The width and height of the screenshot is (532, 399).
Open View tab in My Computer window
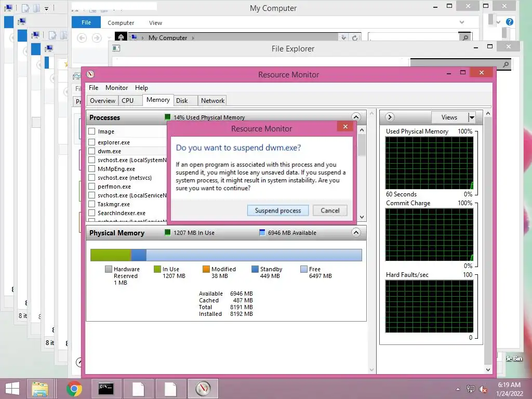tap(155, 23)
